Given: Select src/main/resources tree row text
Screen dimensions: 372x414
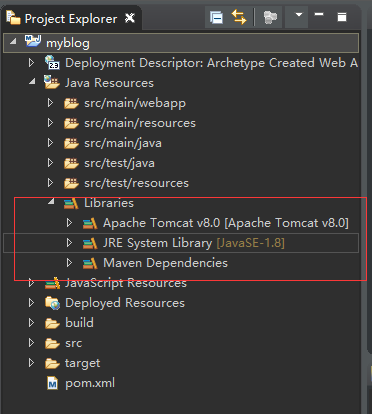Looking at the screenshot, I should click(140, 123).
